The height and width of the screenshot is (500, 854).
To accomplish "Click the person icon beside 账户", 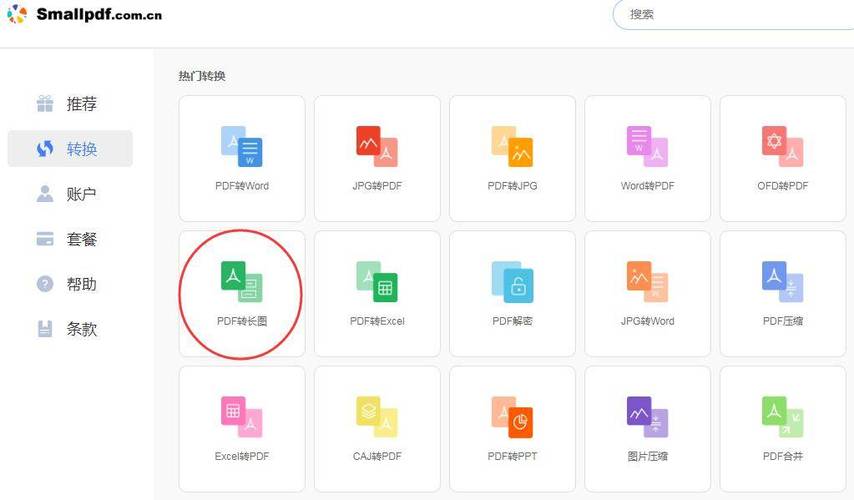I will pos(45,194).
